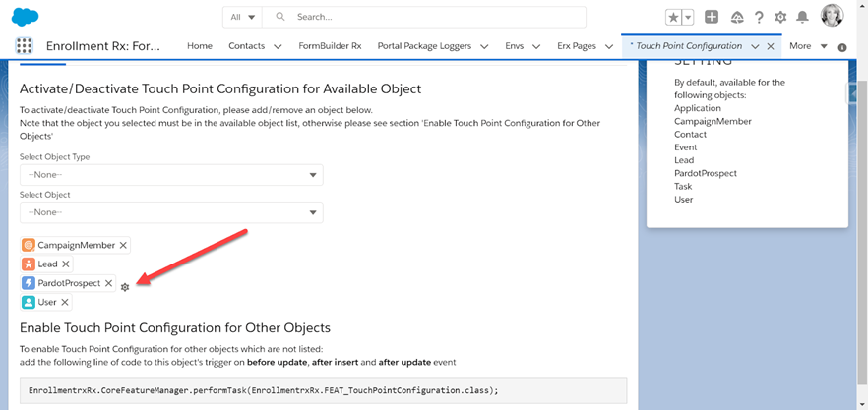Remove the Lead object pill

pos(66,264)
